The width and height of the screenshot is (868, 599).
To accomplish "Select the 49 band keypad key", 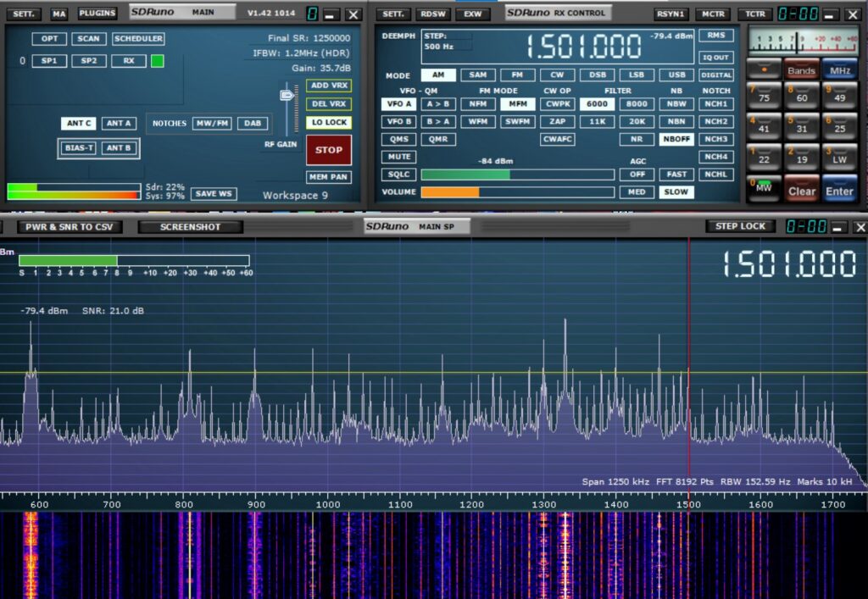I will 840,97.
